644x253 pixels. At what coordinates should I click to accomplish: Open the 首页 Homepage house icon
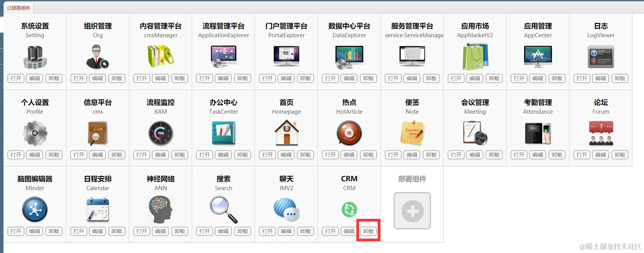click(x=286, y=133)
